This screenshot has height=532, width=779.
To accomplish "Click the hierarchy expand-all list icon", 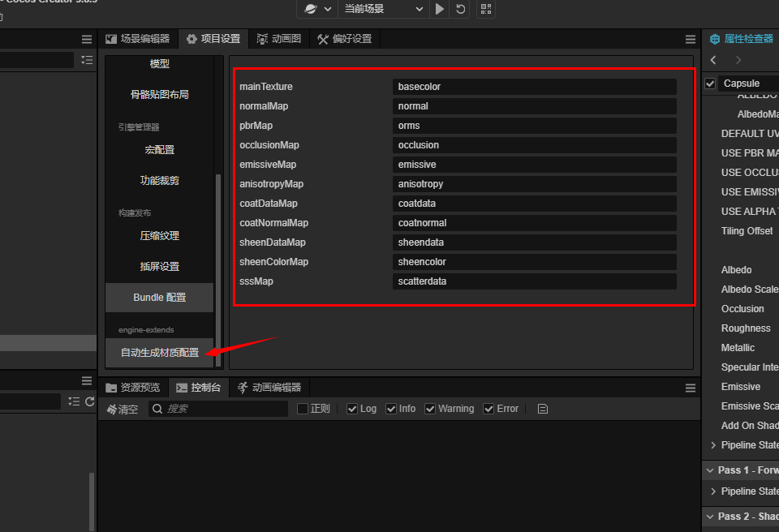I will (87, 60).
